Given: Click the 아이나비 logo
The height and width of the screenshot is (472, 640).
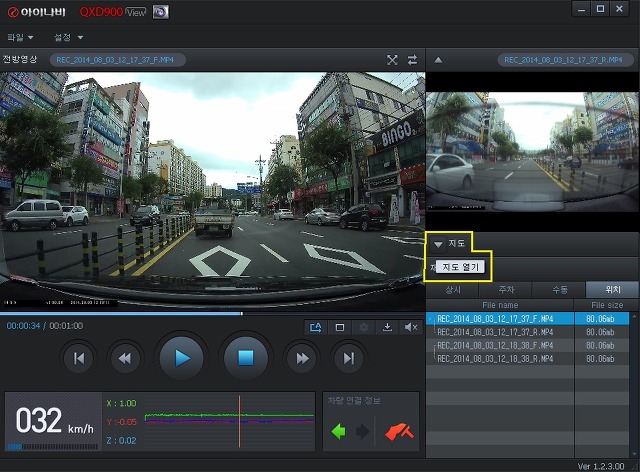Looking at the screenshot, I should click(37, 12).
